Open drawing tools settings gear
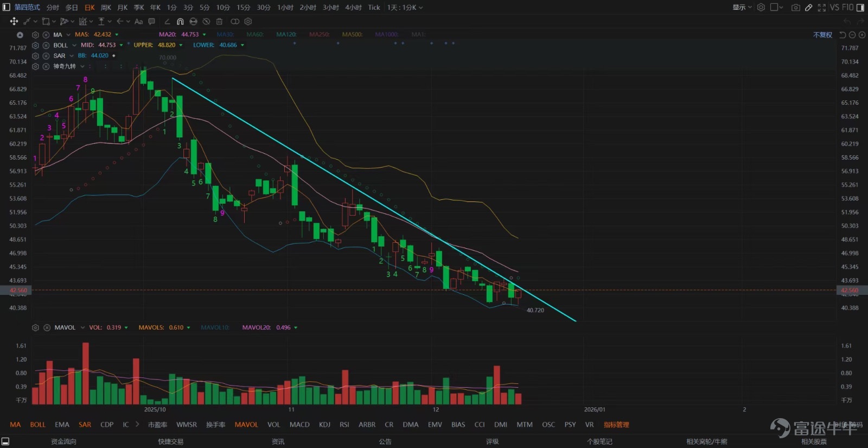The width and height of the screenshot is (868, 448). 248,21
